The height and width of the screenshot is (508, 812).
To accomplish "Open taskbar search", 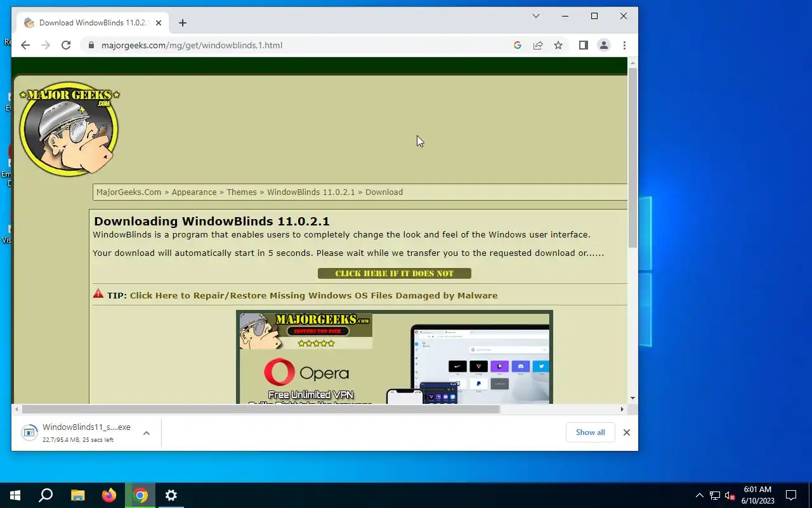I will coord(46,495).
